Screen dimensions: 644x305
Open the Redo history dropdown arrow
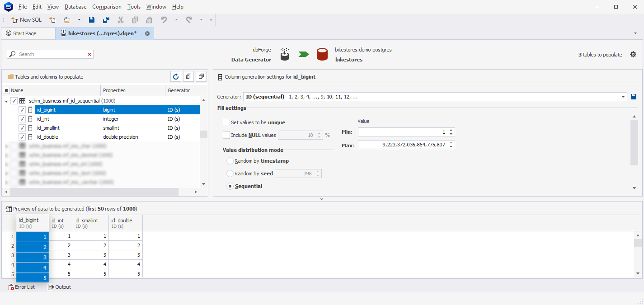(201, 20)
